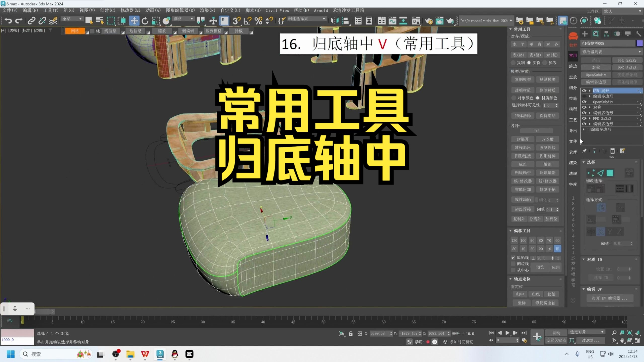Toggle the Angle Snap icon
Image resolution: width=644 pixels, height=362 pixels.
click(247, 21)
